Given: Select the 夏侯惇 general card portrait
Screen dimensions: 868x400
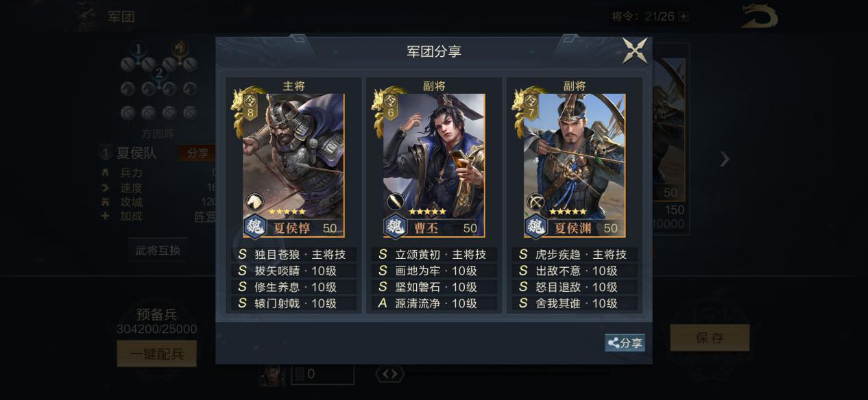Looking at the screenshot, I should 293,165.
